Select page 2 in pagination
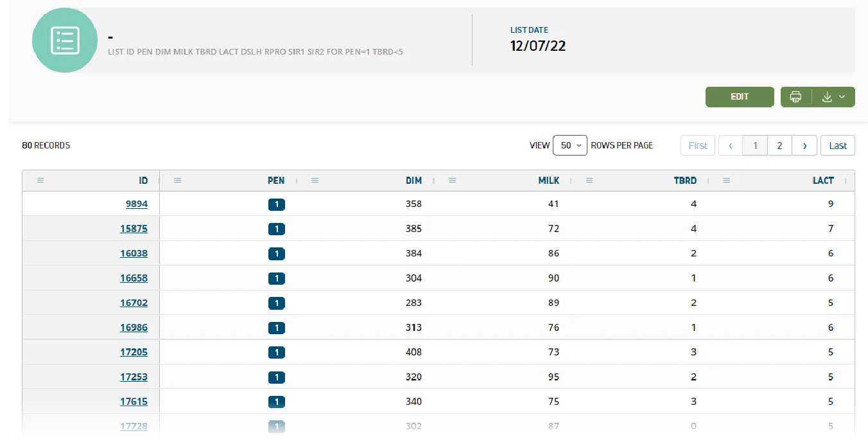This screenshot has width=868, height=446. 779,145
